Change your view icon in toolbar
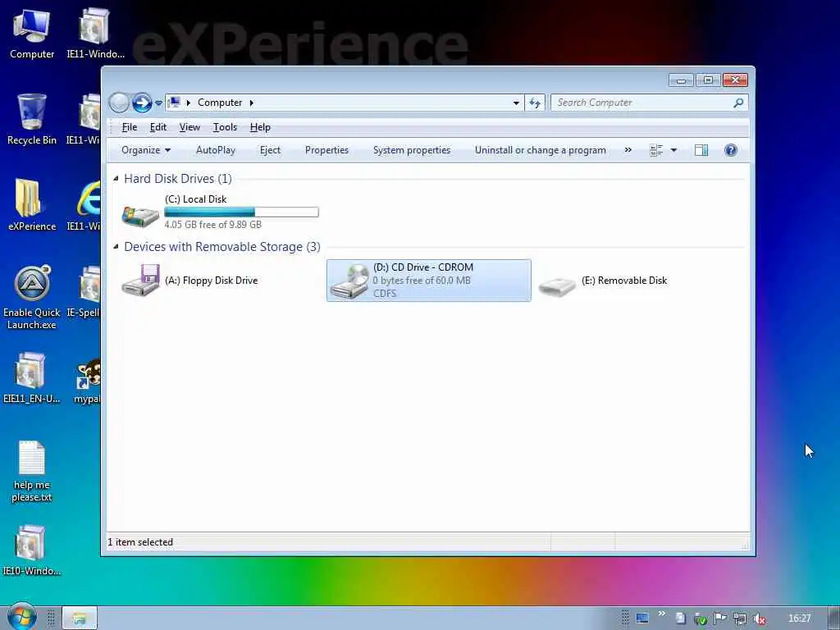Image resolution: width=840 pixels, height=630 pixels. [656, 150]
